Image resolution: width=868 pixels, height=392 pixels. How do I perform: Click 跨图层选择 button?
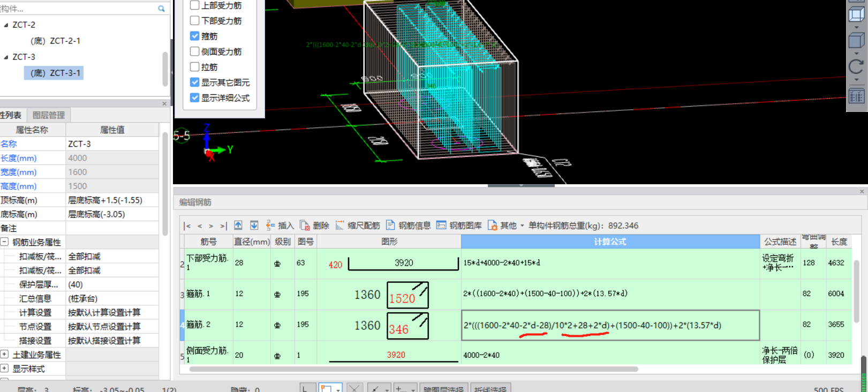[443, 389]
